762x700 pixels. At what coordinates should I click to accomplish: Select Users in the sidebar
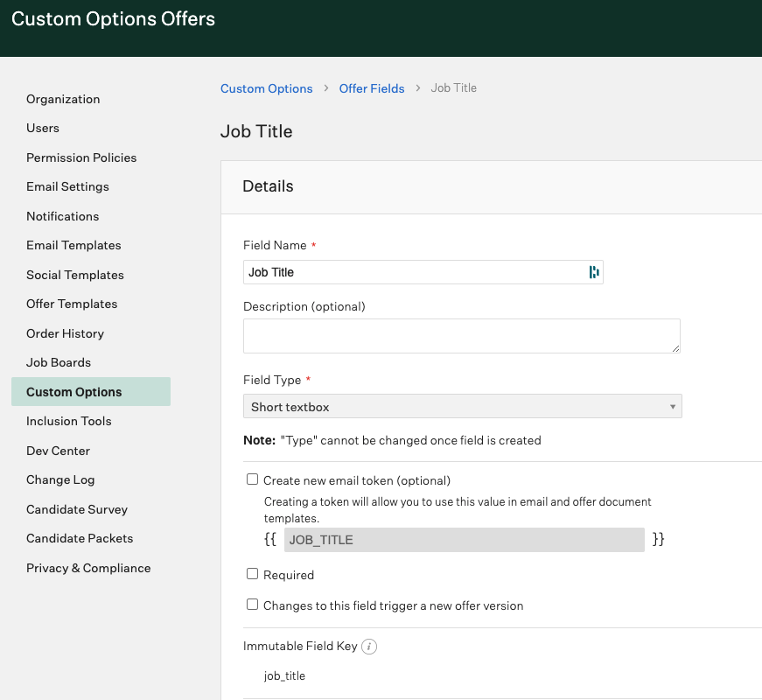pos(43,128)
